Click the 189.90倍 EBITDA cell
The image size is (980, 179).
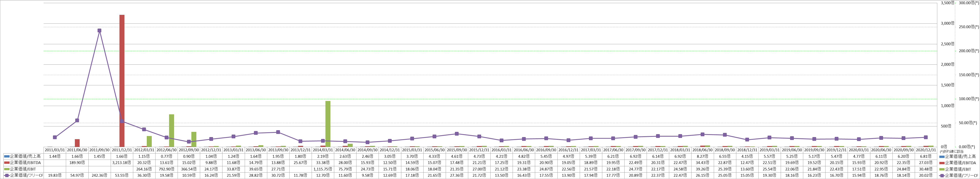click(x=77, y=163)
